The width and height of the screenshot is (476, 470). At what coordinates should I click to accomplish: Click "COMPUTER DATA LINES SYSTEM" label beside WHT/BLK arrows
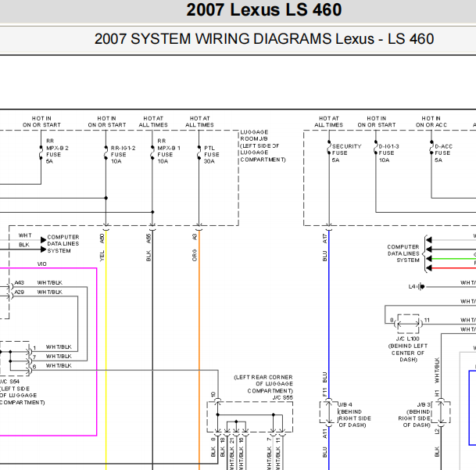[x=63, y=244]
